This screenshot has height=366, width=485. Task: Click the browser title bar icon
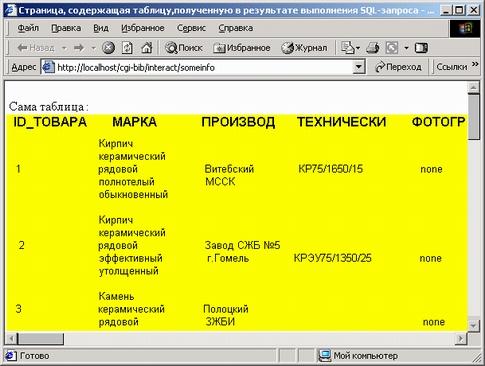(x=10, y=10)
